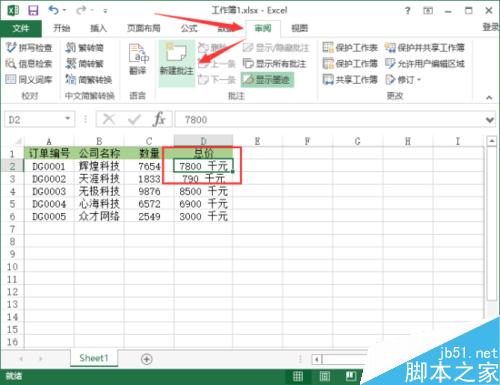Switch to the 插入 tab
Image resolution: width=500 pixels, height=385 pixels.
[x=98, y=28]
